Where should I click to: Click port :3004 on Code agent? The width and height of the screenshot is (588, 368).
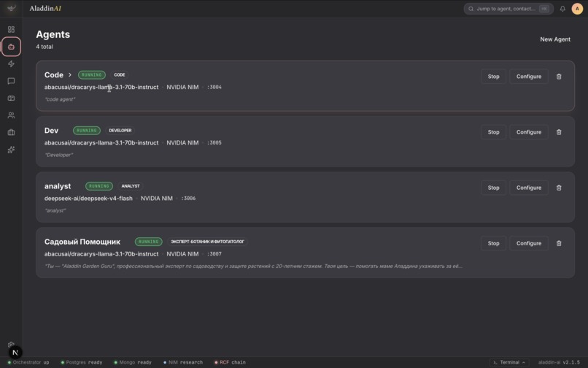pos(214,87)
